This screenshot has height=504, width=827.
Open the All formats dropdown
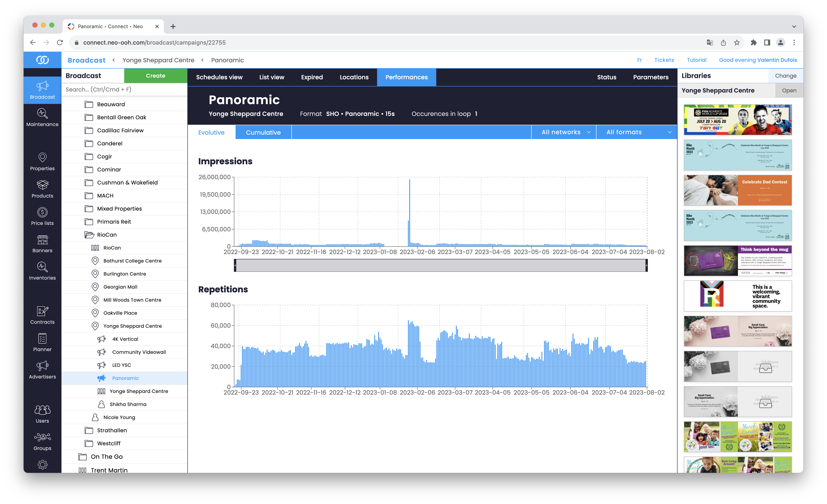point(636,132)
